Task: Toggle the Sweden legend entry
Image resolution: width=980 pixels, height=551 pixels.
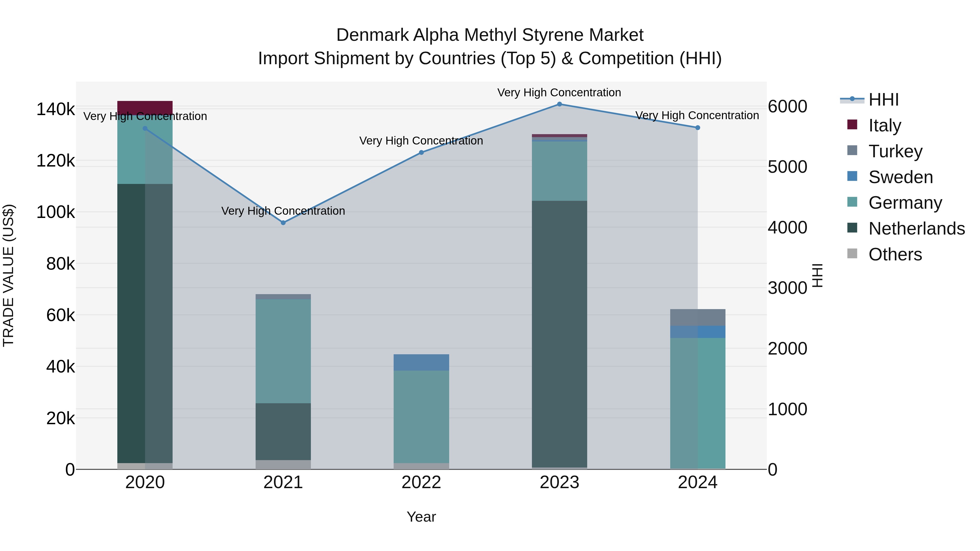Action: tap(891, 177)
